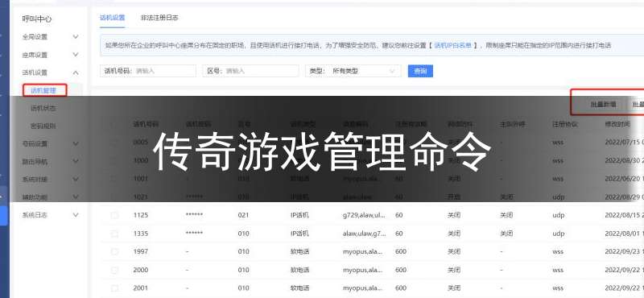The height and width of the screenshot is (298, 644).
Task: Click the g729,alaw,ul... codec cell
Action: [x=365, y=215]
